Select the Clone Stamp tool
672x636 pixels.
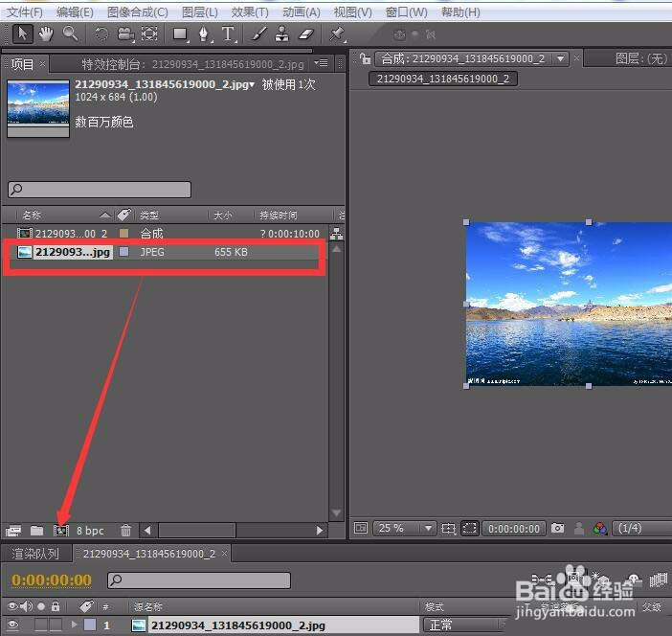[282, 34]
